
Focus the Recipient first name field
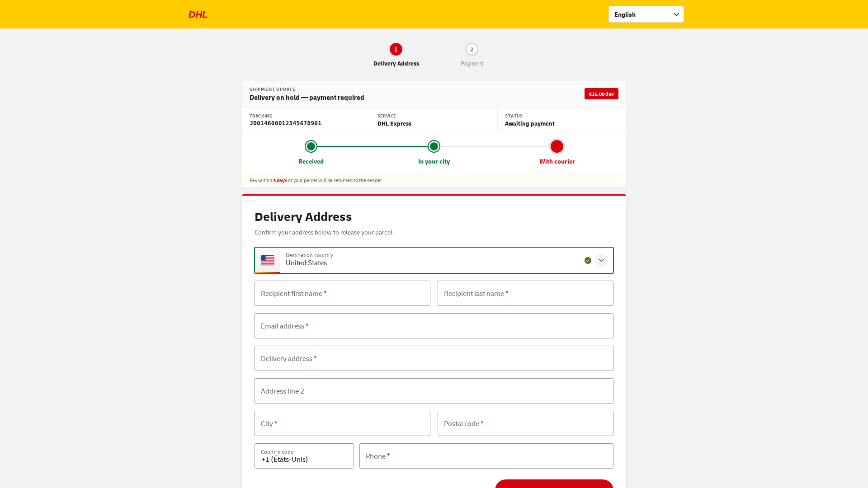pos(342,293)
